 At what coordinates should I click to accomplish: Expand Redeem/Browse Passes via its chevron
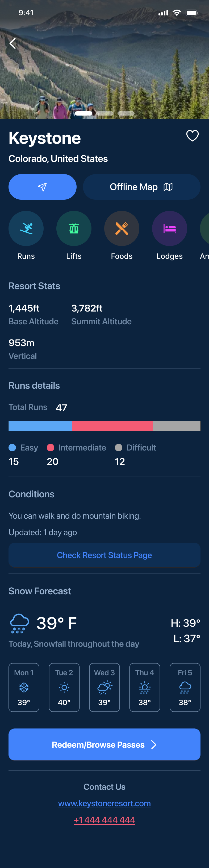coord(154,745)
